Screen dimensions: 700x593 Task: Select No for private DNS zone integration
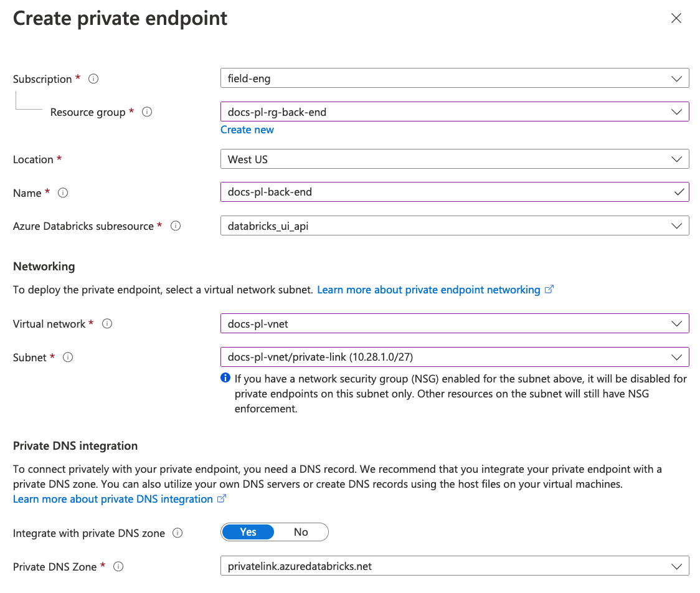[x=301, y=532]
